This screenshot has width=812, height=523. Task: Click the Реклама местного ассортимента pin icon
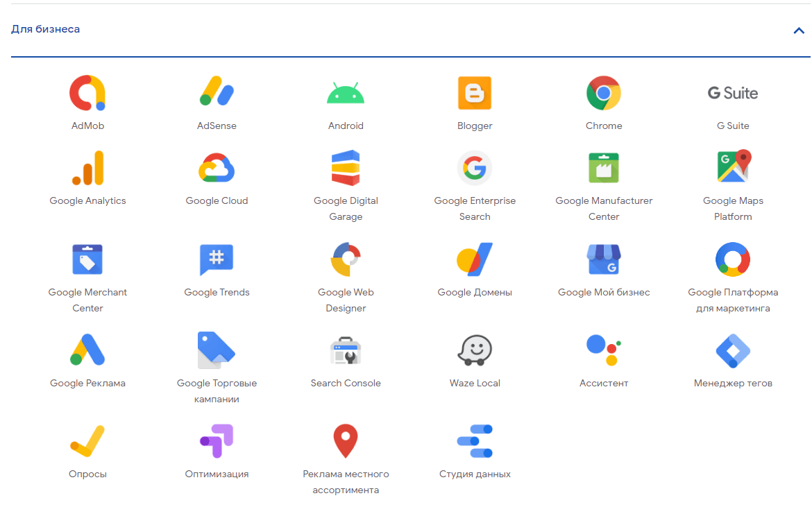click(x=346, y=441)
